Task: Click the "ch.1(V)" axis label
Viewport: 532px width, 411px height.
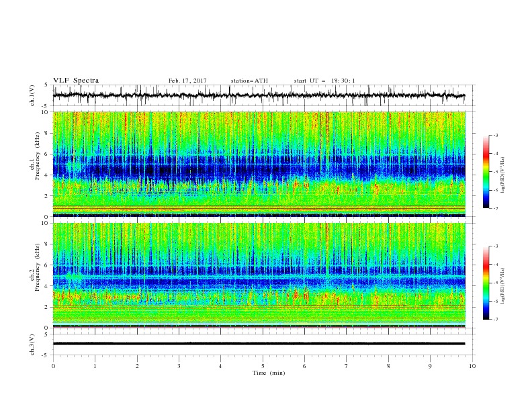Action: click(x=32, y=95)
